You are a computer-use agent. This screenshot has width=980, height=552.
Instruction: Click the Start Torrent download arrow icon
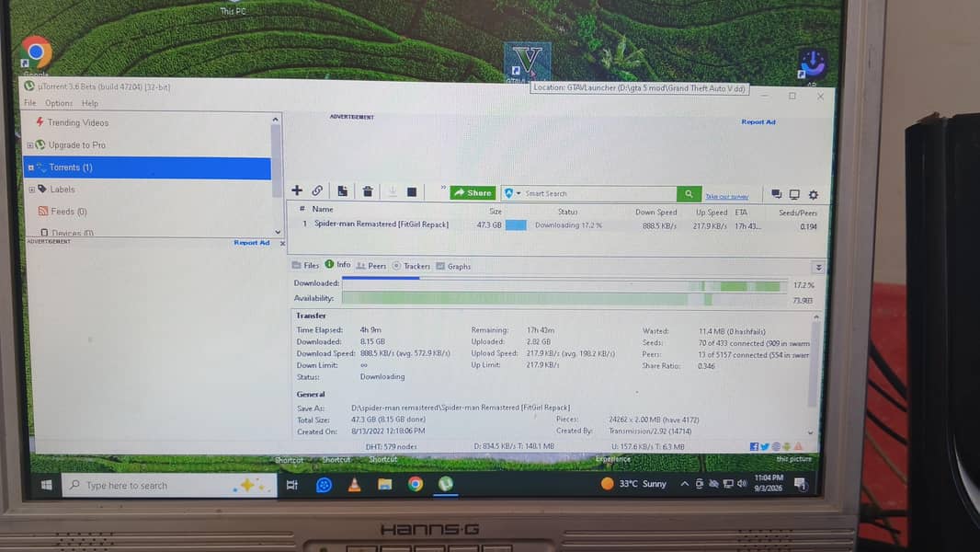click(x=393, y=192)
